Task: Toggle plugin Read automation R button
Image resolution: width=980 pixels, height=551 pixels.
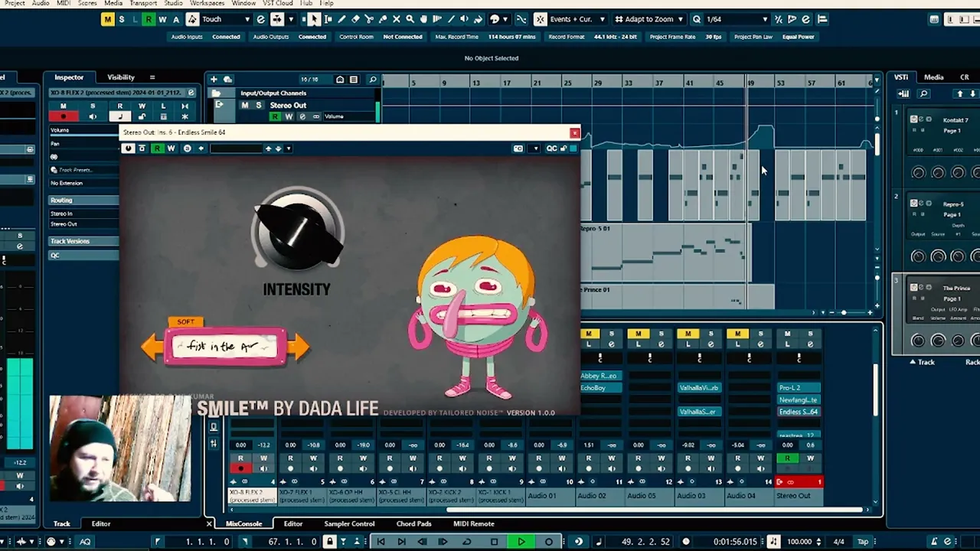Action: click(157, 148)
